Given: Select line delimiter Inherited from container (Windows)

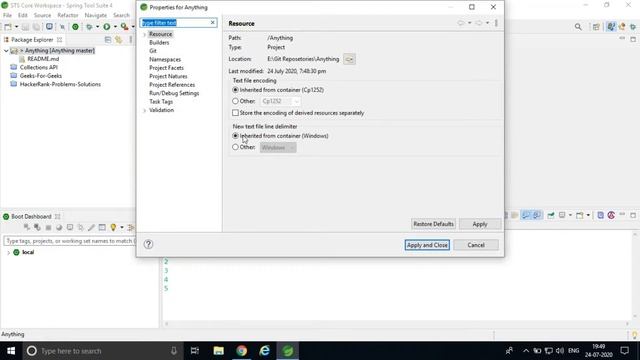Looking at the screenshot, I should (236, 136).
